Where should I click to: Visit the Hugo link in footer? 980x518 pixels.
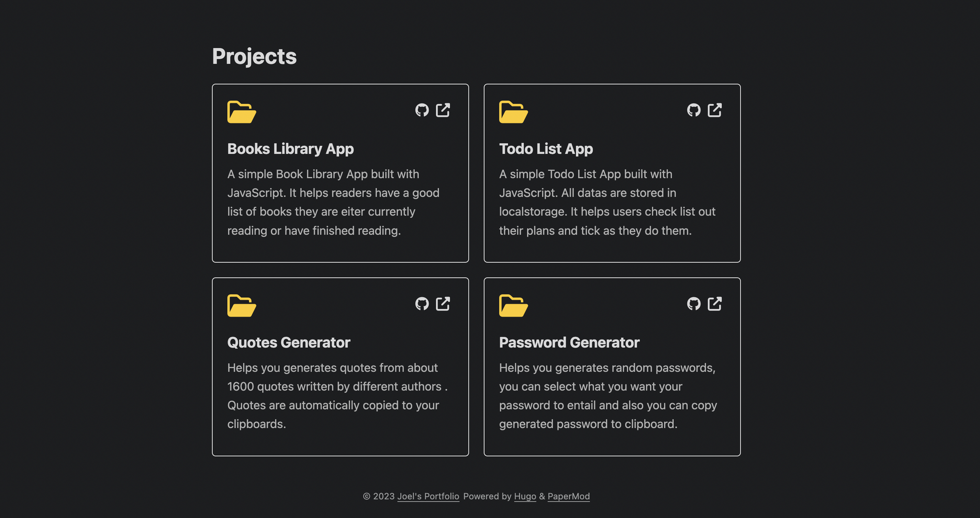525,496
